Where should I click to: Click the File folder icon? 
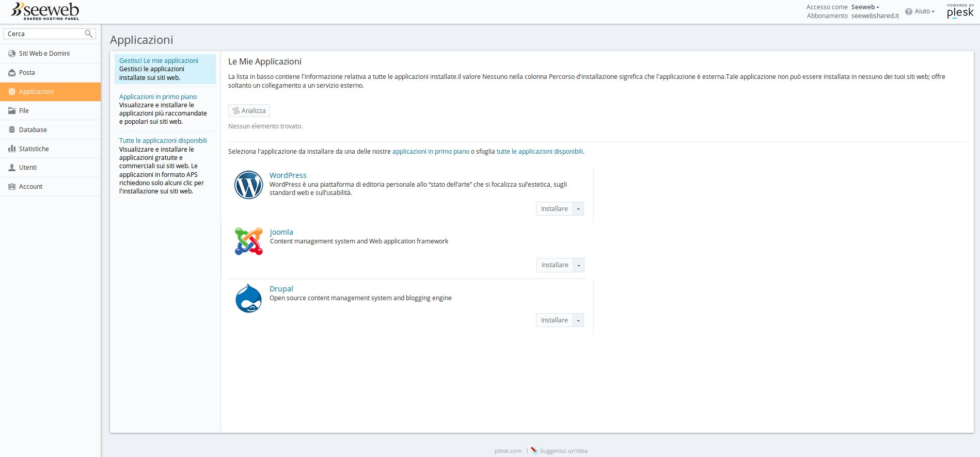pos(12,111)
